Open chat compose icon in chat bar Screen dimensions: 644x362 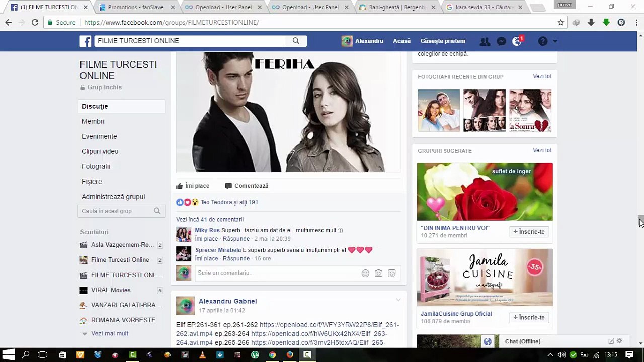click(611, 341)
